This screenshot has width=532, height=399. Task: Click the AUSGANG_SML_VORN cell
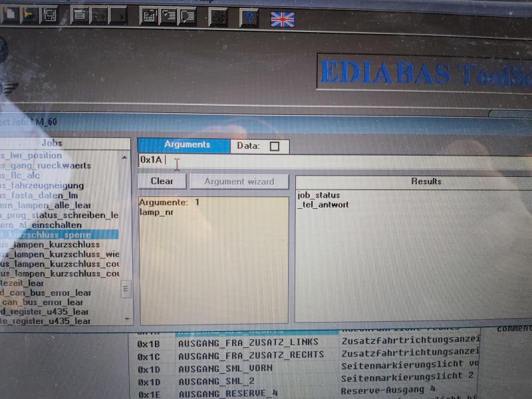click(x=225, y=368)
